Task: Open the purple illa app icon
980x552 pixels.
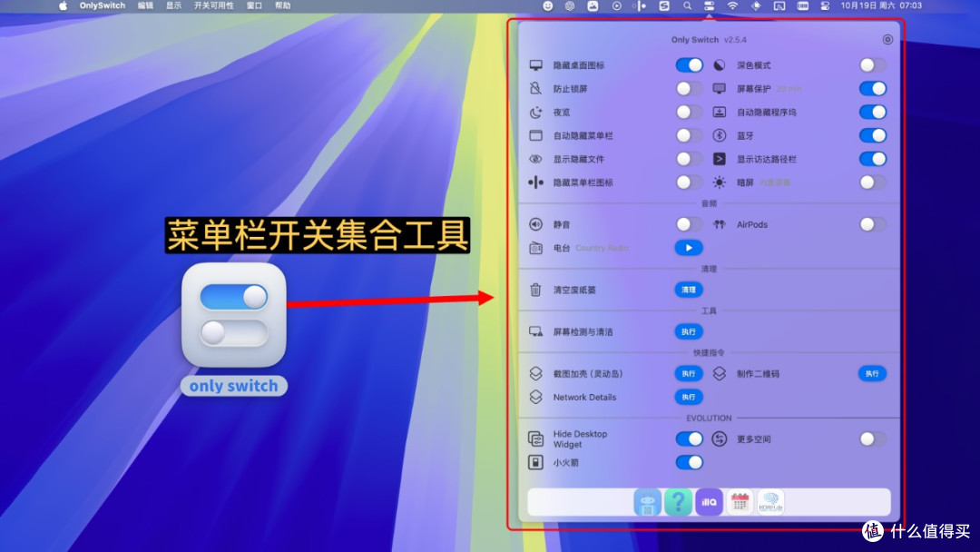Action: coord(709,502)
